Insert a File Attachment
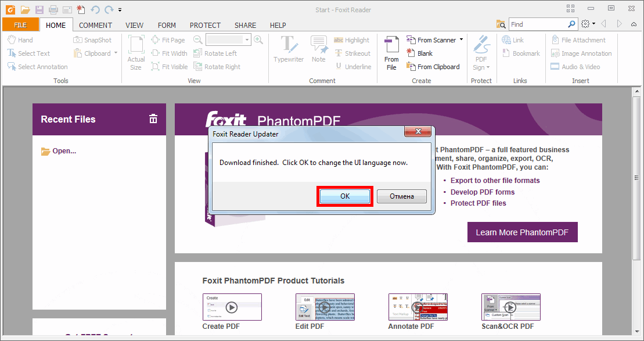 click(578, 40)
